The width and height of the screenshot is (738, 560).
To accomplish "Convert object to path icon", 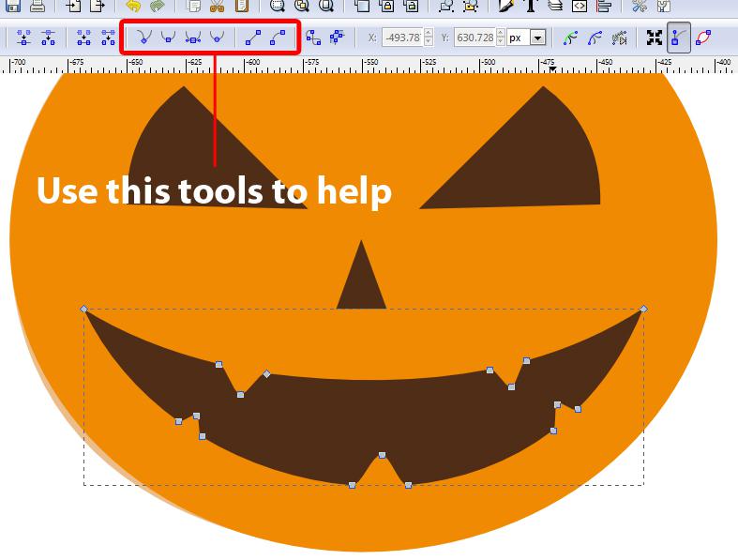I will 313,38.
